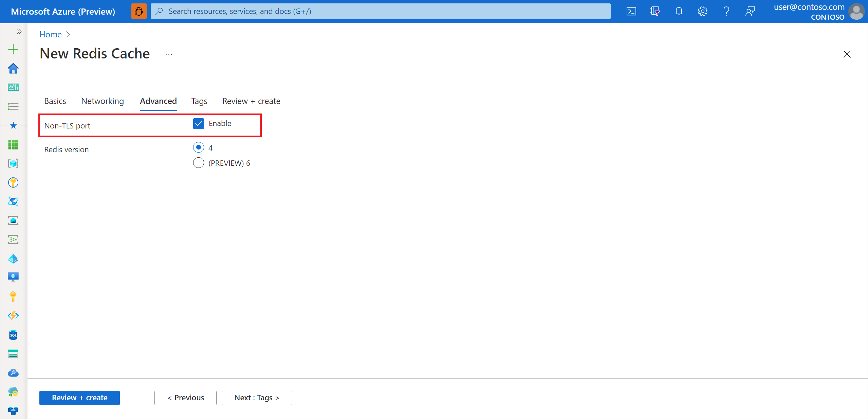Choose Redis version (PREVIEW) 6
Screen dimensions: 868x419
pyautogui.click(x=199, y=163)
